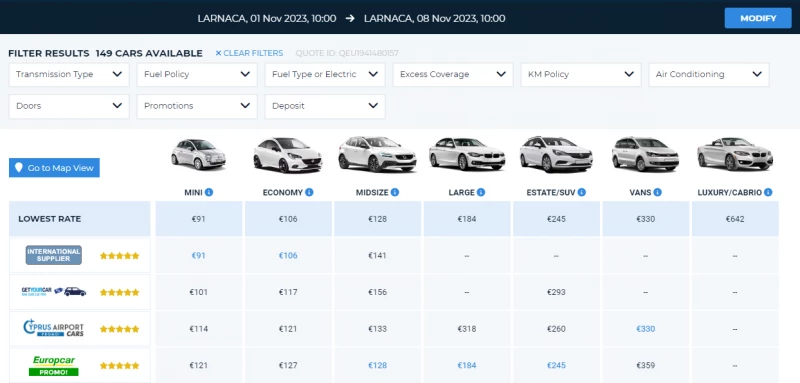Select Europcar Vans €359 rate
The image size is (800, 383).
pos(645,366)
